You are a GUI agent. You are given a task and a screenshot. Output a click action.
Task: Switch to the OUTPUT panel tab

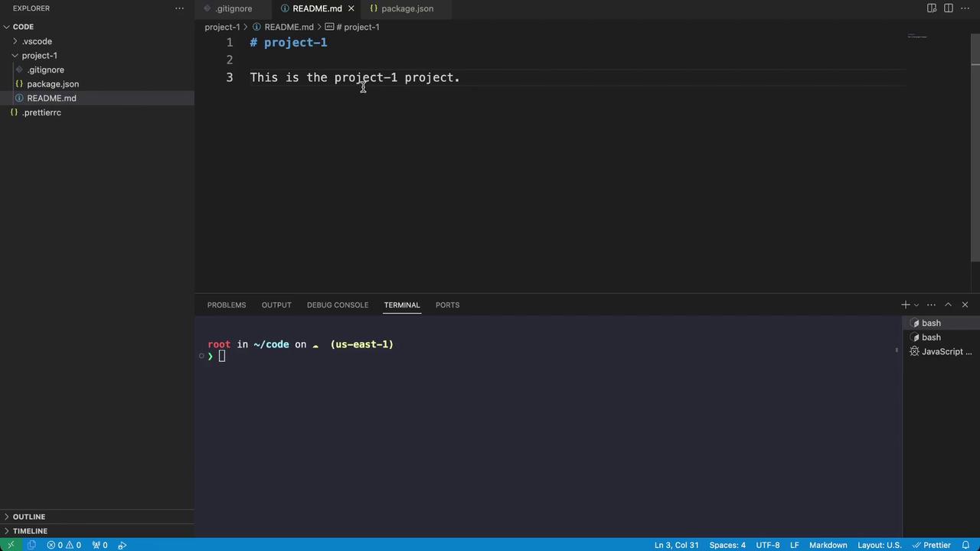tap(276, 305)
